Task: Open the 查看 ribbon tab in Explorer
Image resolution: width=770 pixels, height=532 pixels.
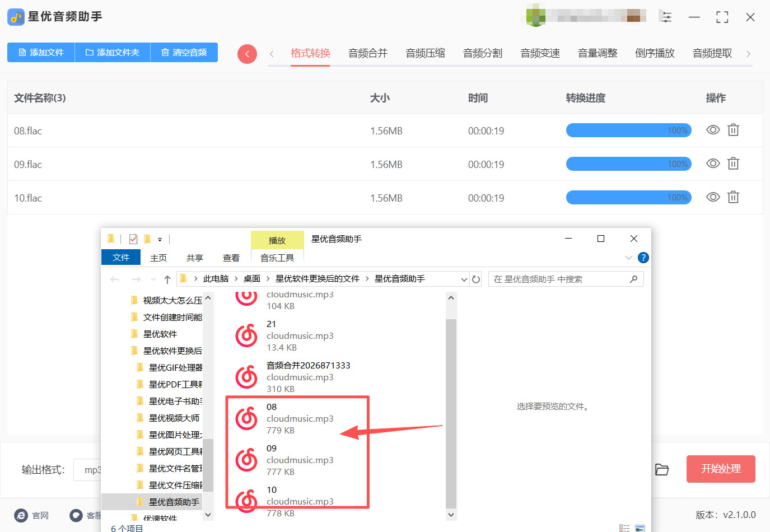Action: [x=231, y=258]
